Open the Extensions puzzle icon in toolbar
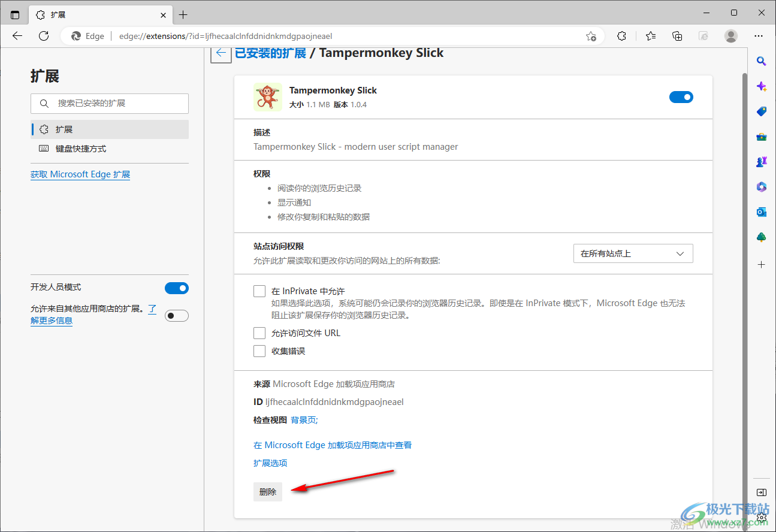776x532 pixels. pos(622,36)
